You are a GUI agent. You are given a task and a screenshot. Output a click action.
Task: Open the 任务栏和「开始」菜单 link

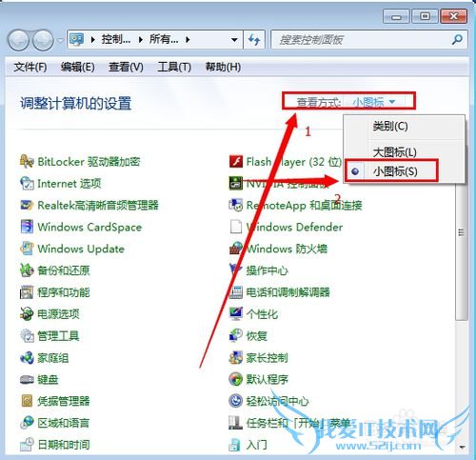298,423
